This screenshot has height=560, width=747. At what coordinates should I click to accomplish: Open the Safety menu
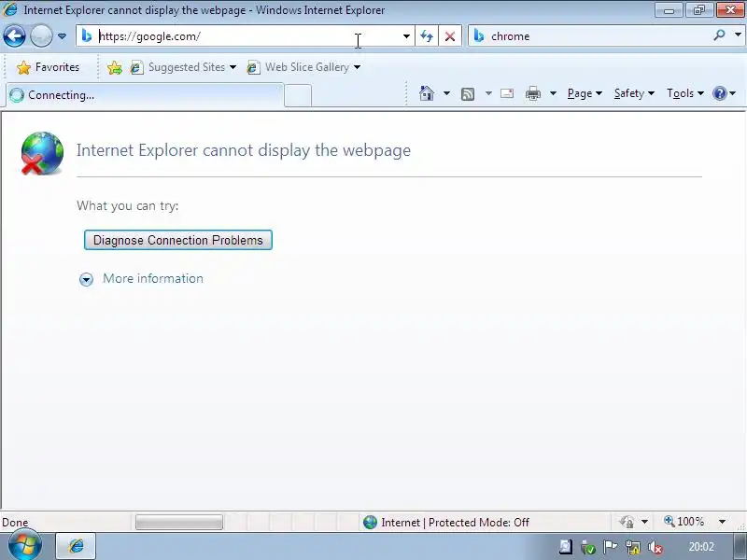634,93
